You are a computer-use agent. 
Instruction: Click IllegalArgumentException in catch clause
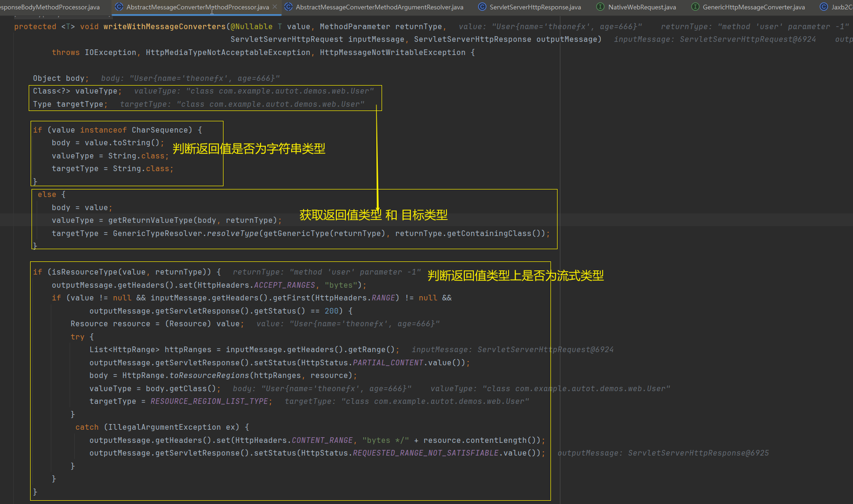point(165,427)
